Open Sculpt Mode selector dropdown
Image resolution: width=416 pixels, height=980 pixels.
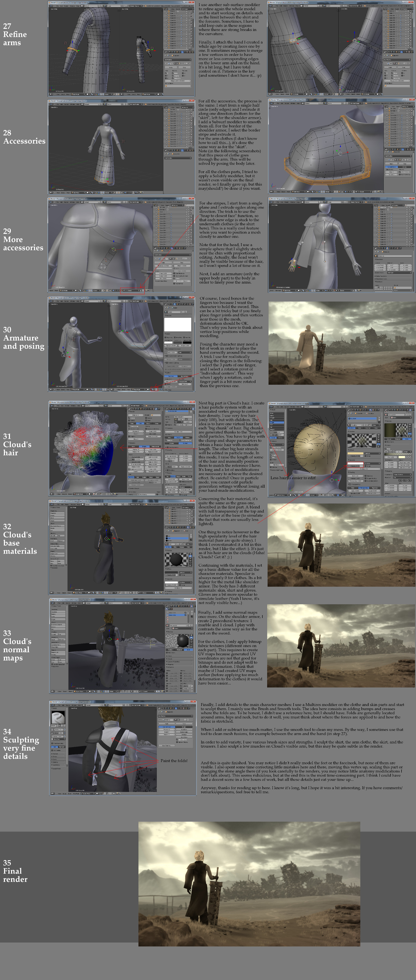(88, 793)
